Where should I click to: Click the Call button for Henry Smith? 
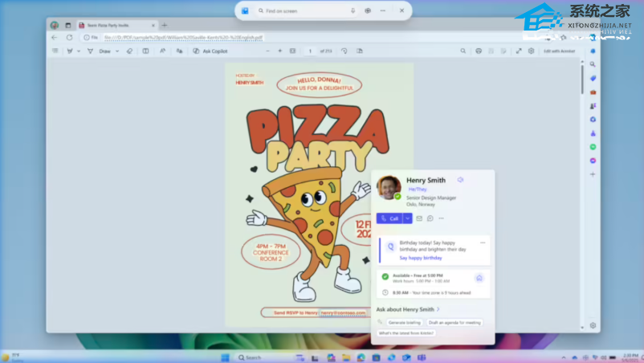click(389, 218)
